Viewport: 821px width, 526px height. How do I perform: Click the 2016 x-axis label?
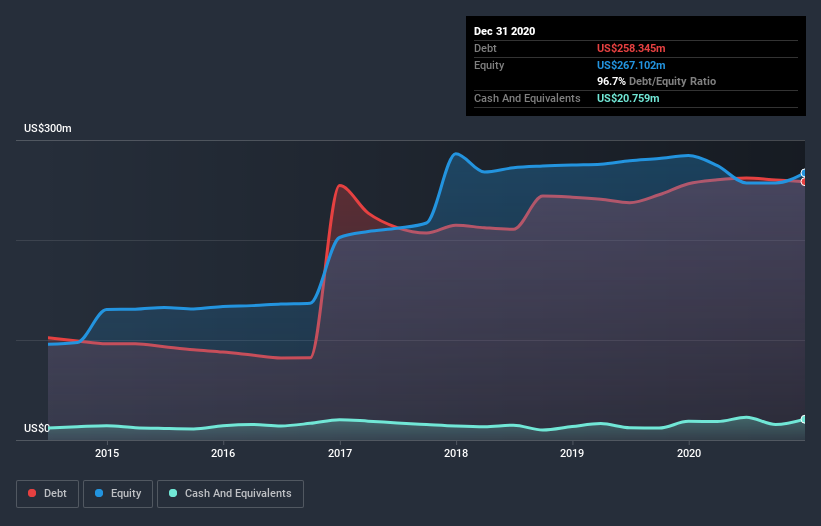coord(223,453)
